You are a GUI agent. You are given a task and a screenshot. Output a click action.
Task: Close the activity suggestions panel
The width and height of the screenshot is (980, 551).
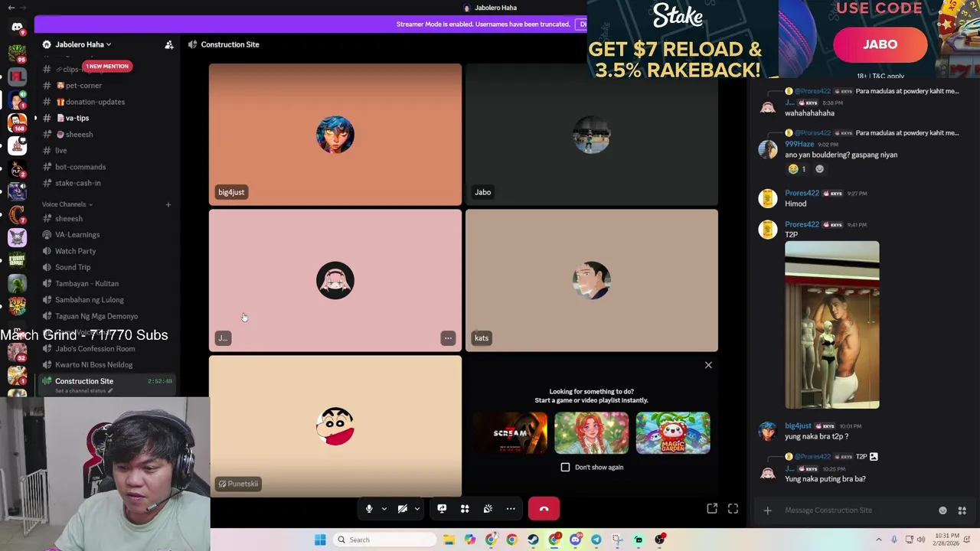708,365
